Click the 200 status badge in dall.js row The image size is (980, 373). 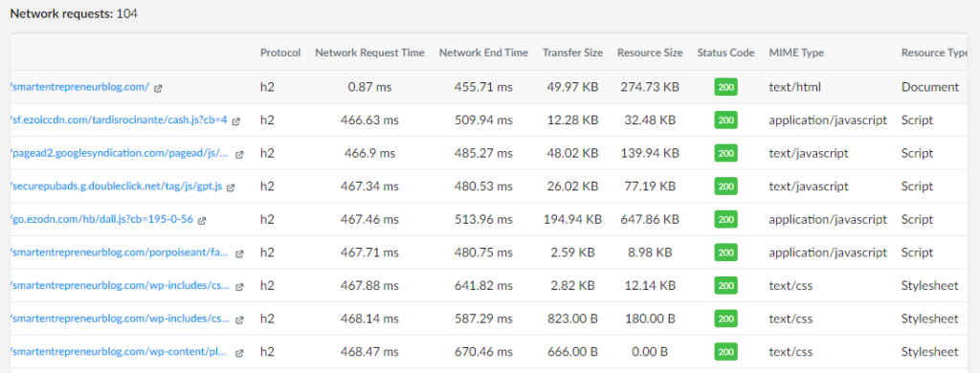[725, 219]
